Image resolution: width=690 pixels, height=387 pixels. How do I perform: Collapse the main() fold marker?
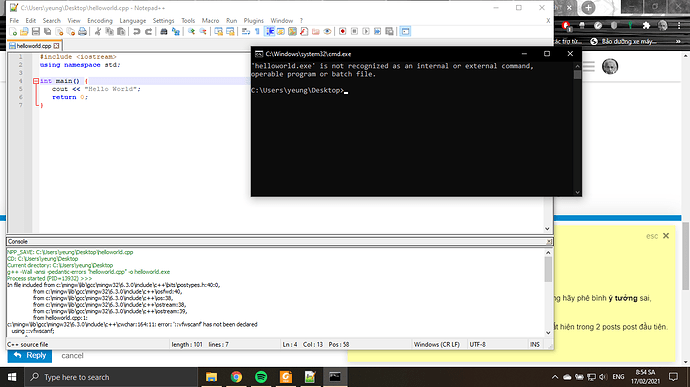coord(36,81)
